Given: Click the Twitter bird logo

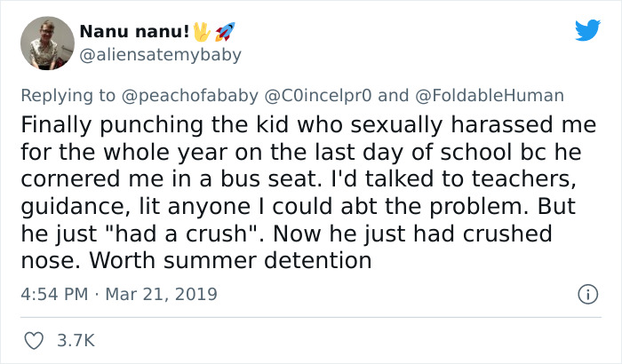Looking at the screenshot, I should click(x=587, y=30).
